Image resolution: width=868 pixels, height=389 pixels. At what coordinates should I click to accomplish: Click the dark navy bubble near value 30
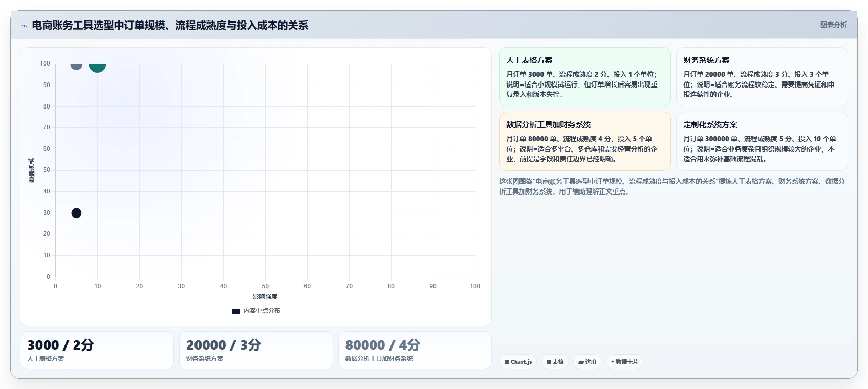(x=76, y=213)
